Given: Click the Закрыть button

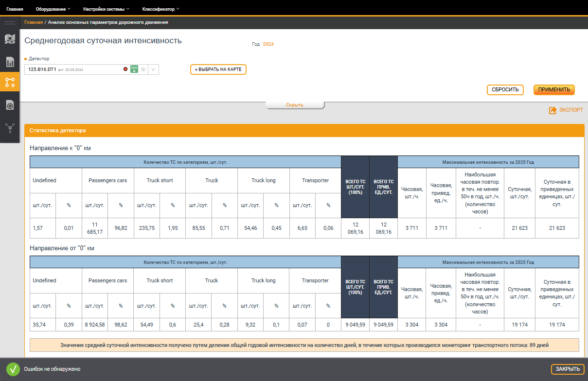Looking at the screenshot, I should pos(568,369).
